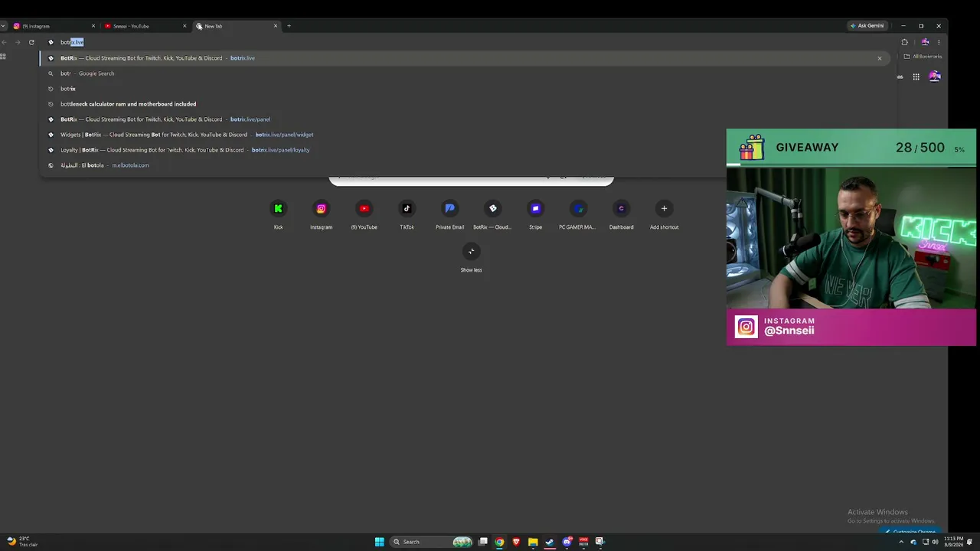
Task: Open the Private Email shortcut
Action: (449, 214)
